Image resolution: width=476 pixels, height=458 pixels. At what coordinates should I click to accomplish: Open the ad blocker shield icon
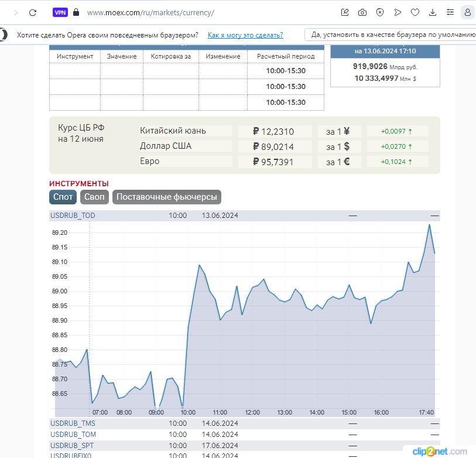click(380, 12)
